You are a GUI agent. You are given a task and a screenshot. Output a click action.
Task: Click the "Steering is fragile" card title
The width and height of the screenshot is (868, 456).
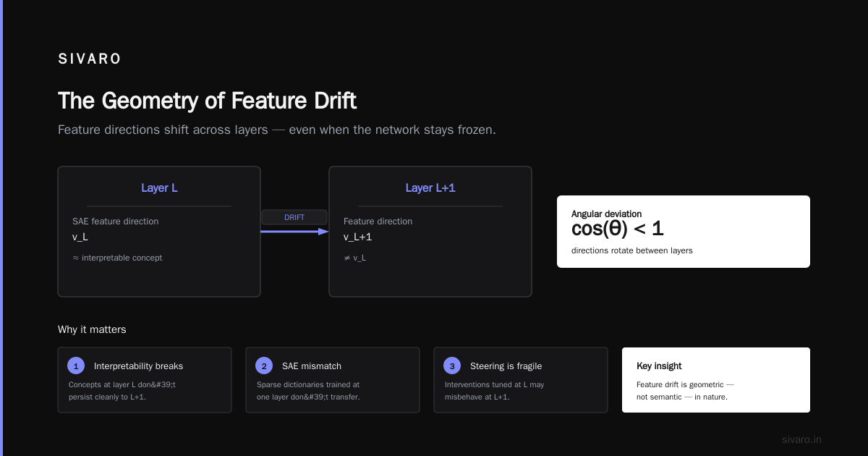[x=506, y=366]
